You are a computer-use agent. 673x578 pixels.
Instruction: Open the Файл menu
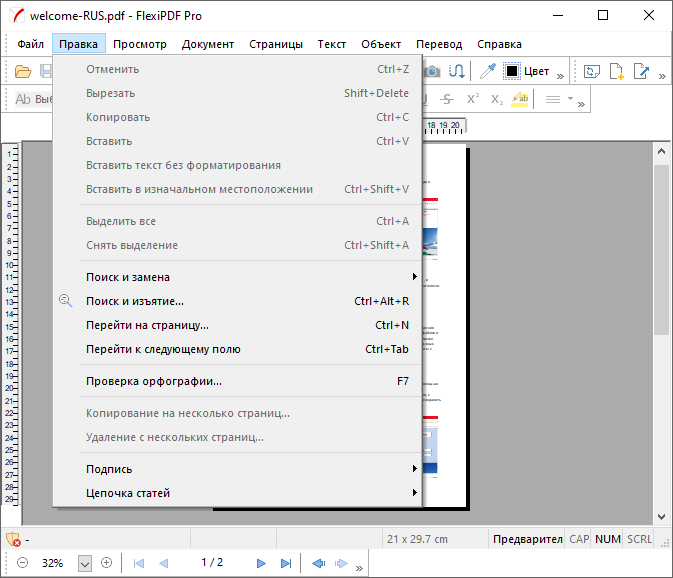30,44
